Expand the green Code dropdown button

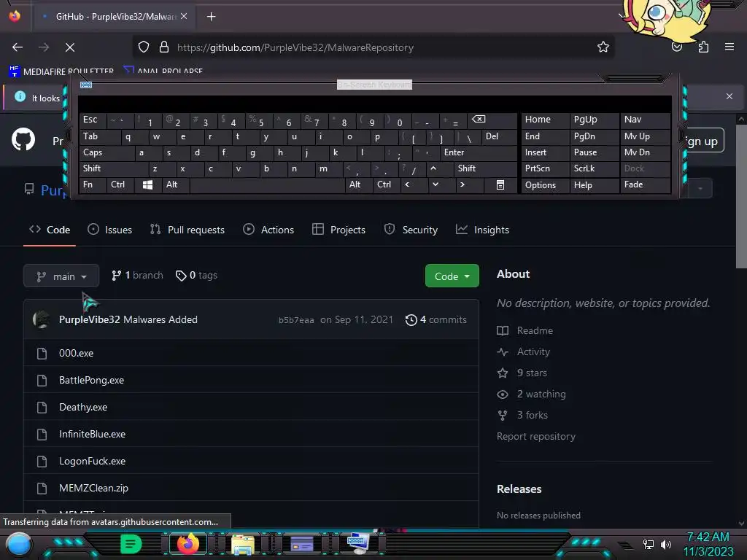pos(452,276)
